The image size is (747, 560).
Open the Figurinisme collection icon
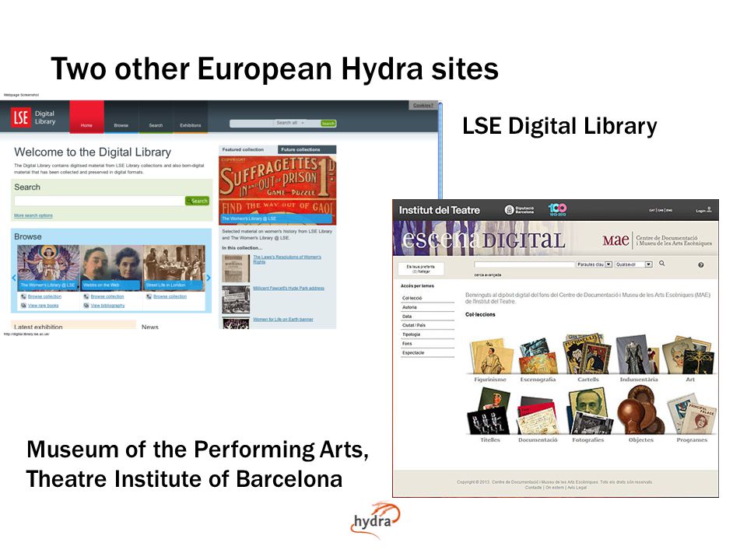(491, 356)
